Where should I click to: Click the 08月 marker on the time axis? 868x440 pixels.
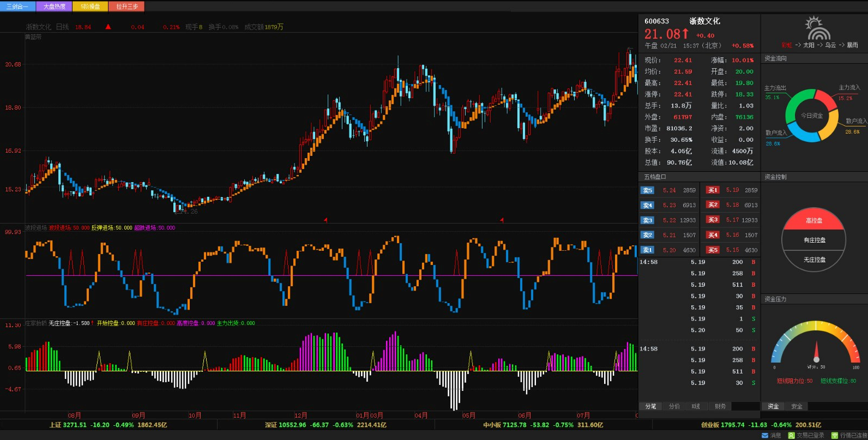[74, 415]
